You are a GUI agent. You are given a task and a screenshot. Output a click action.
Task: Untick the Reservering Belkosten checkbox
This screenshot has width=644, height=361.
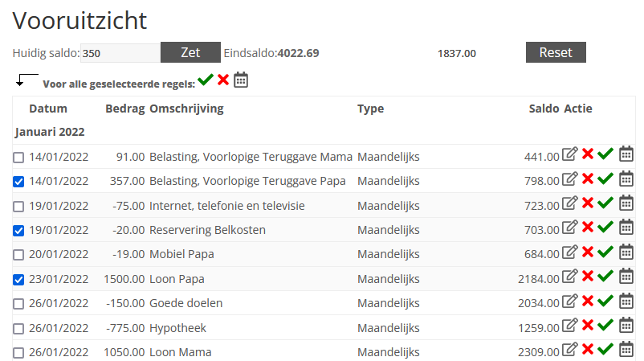point(18,231)
